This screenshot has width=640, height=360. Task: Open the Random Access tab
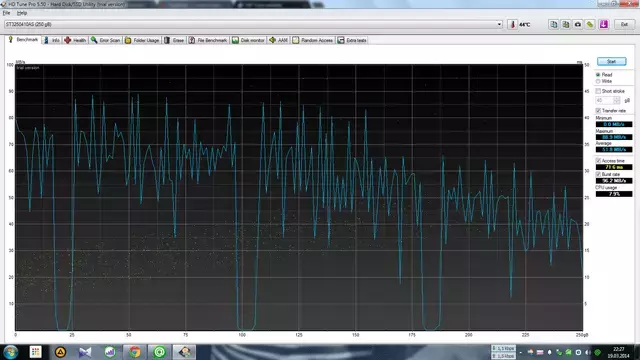coord(313,40)
